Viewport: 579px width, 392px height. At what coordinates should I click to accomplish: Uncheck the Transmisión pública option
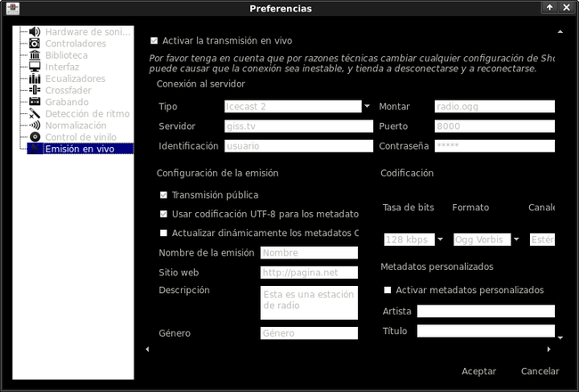pos(163,195)
